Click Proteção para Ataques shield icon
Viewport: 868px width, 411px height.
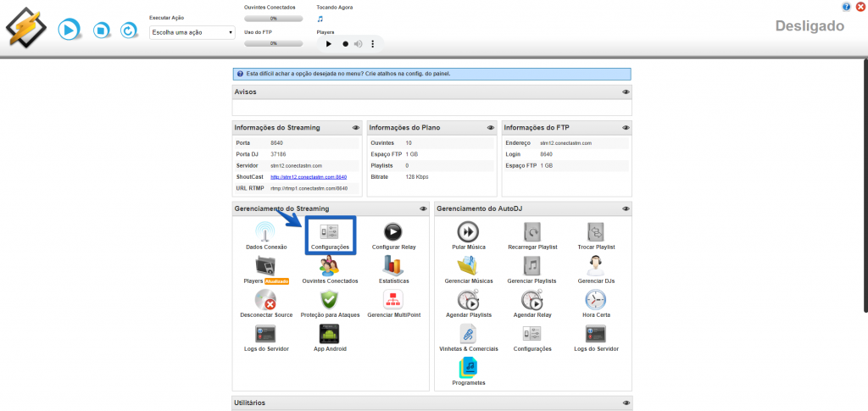point(330,299)
